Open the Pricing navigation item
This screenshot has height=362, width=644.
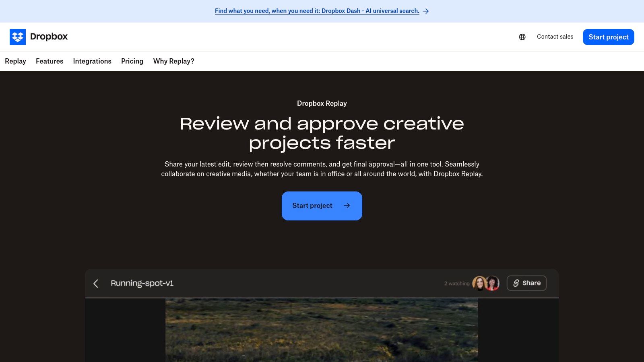point(132,61)
